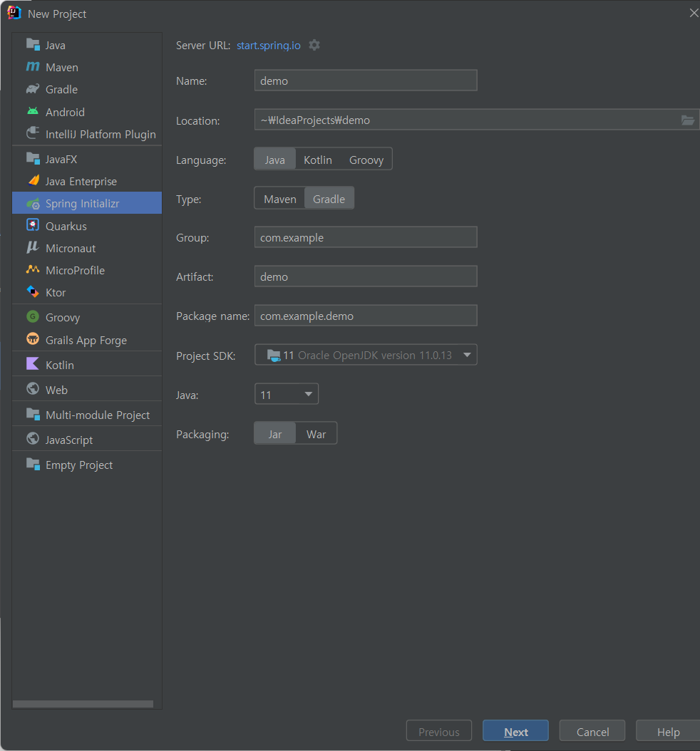The width and height of the screenshot is (700, 751).
Task: Select the Android project generator
Action: coord(87,112)
